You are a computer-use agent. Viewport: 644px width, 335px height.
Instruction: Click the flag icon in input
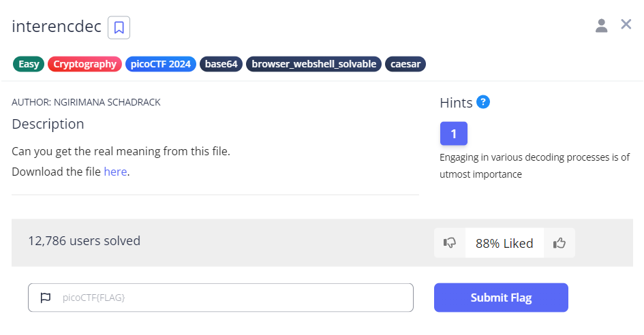coord(46,298)
